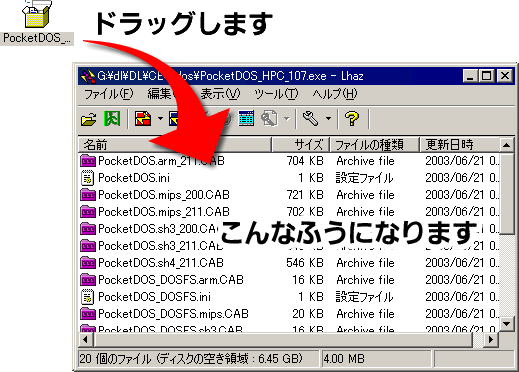Click the cabinet icon of PocketDOS.mips_211.CAB
519x372 pixels.
coord(88,212)
